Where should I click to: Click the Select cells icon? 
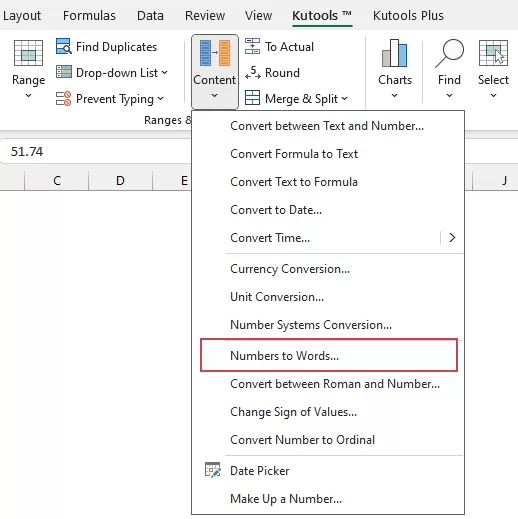(x=493, y=53)
